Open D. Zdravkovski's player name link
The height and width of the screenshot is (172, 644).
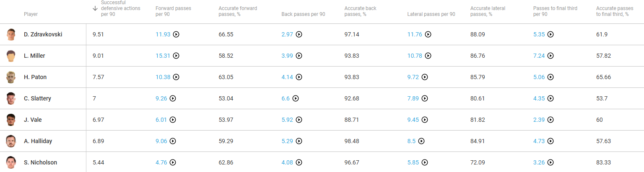[x=43, y=35]
